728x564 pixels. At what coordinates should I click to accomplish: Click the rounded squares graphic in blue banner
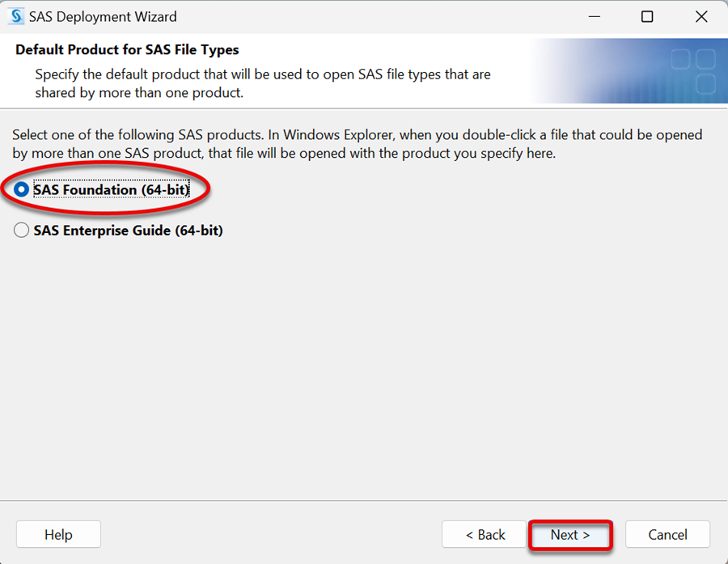pyautogui.click(x=694, y=70)
